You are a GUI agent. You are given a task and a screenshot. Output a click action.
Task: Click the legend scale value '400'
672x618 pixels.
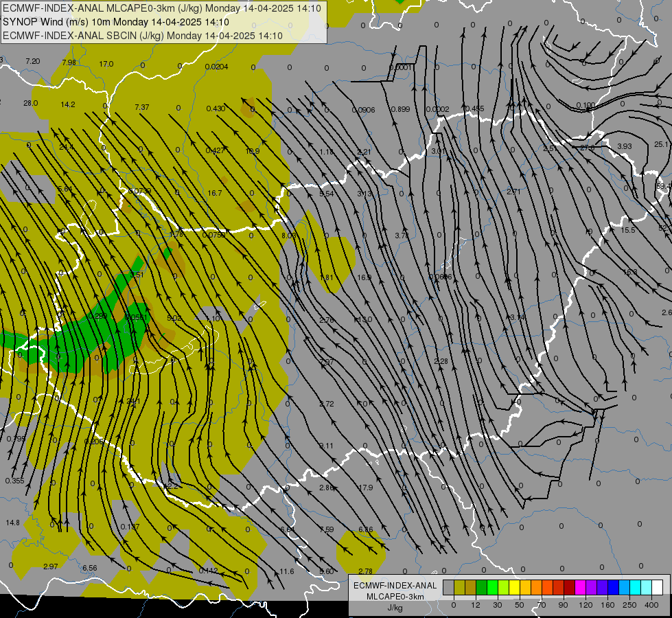point(651,605)
